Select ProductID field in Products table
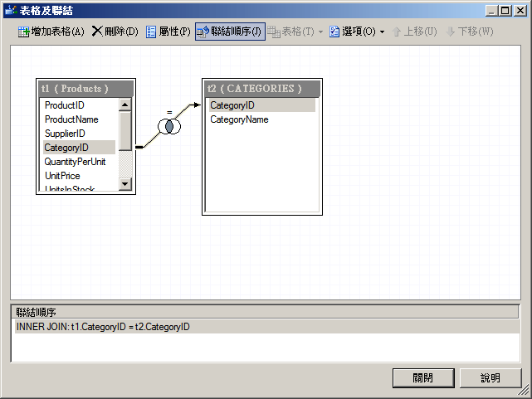The width and height of the screenshot is (532, 399). pyautogui.click(x=65, y=105)
